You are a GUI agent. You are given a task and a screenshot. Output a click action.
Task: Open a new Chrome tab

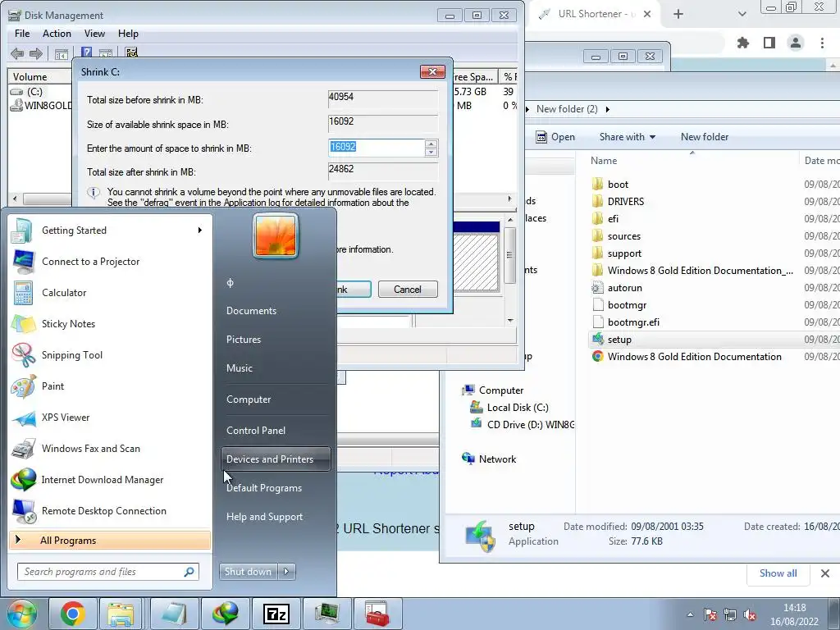click(678, 14)
